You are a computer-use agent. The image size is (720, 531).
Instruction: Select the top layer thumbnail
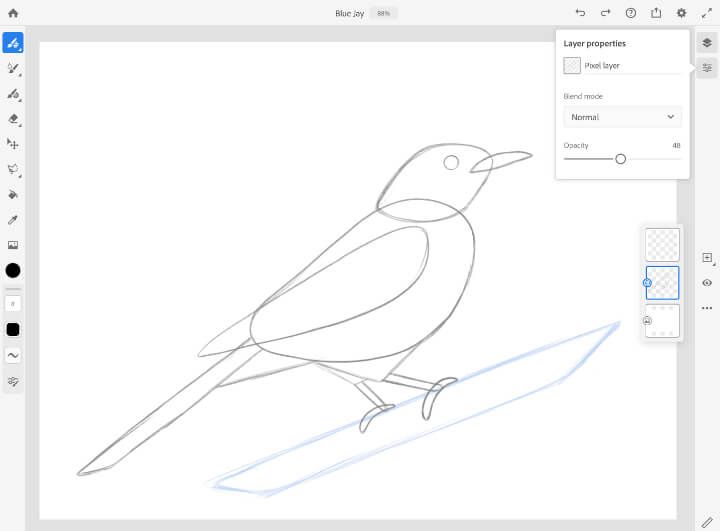tap(662, 245)
